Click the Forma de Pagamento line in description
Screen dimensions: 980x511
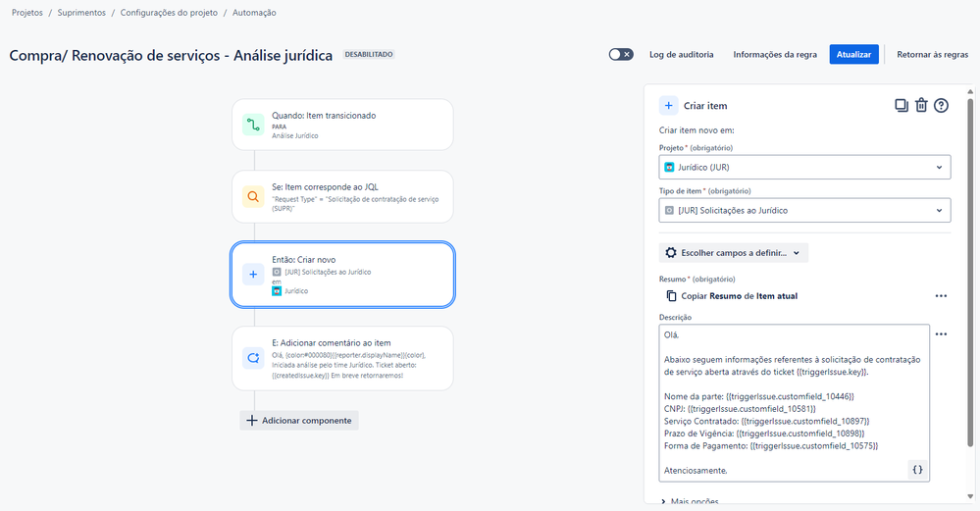coord(771,446)
